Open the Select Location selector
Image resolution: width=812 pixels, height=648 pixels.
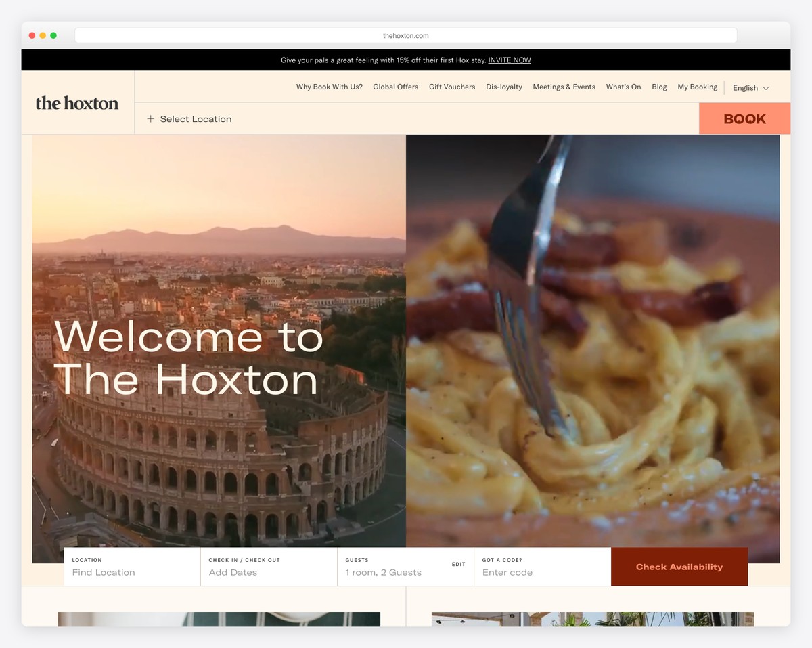pyautogui.click(x=196, y=118)
